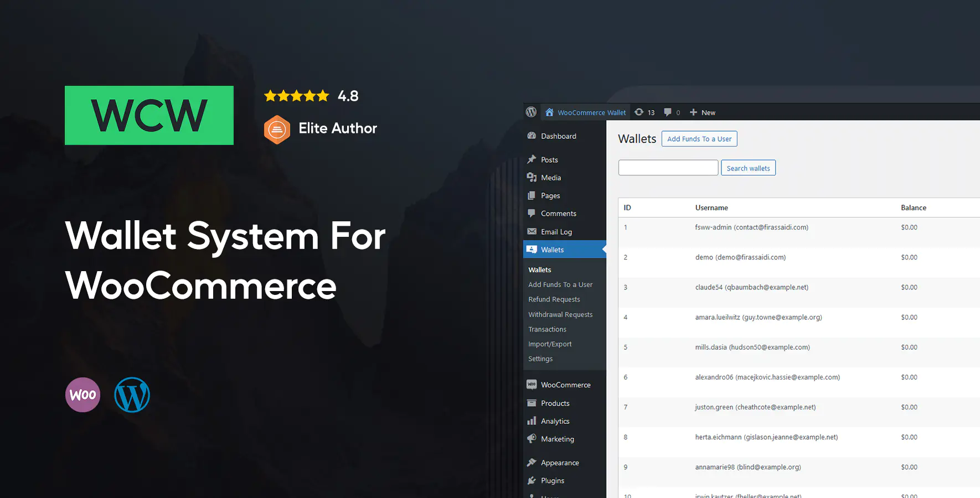Open the New menu in admin bar
This screenshot has width=980, height=498.
[x=703, y=112]
